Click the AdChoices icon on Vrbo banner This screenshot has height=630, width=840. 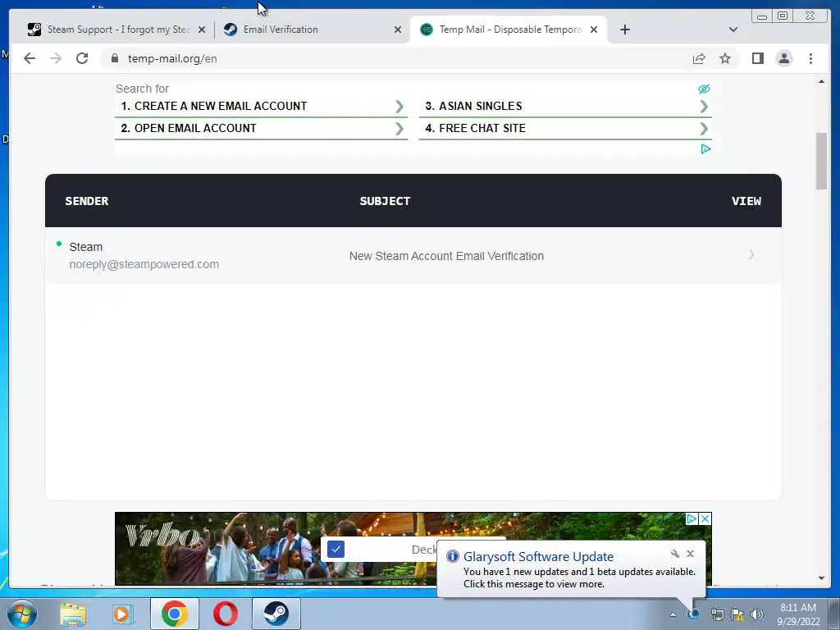691,518
